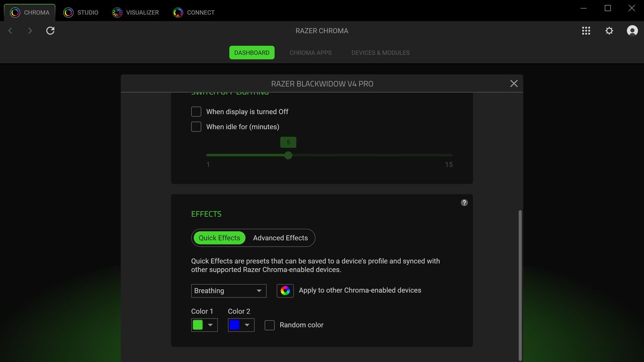This screenshot has width=644, height=362.
Task: Click the Connect module icon
Action: click(x=177, y=12)
